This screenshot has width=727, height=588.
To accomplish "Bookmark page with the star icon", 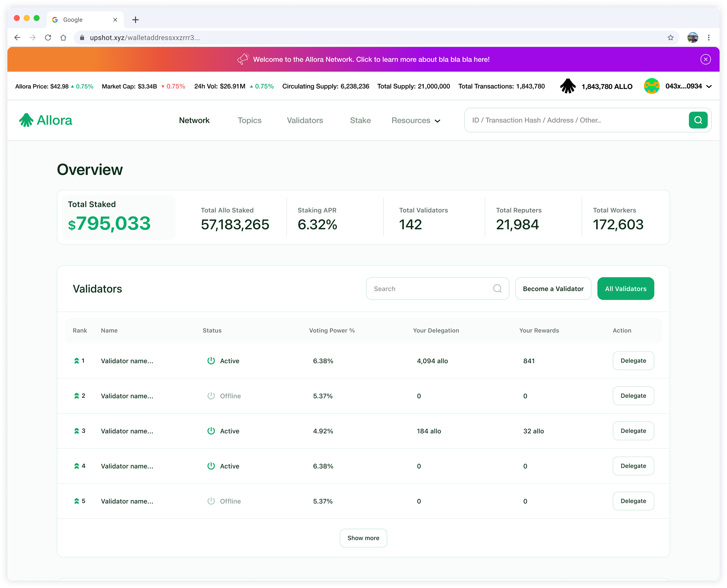I will coord(670,38).
